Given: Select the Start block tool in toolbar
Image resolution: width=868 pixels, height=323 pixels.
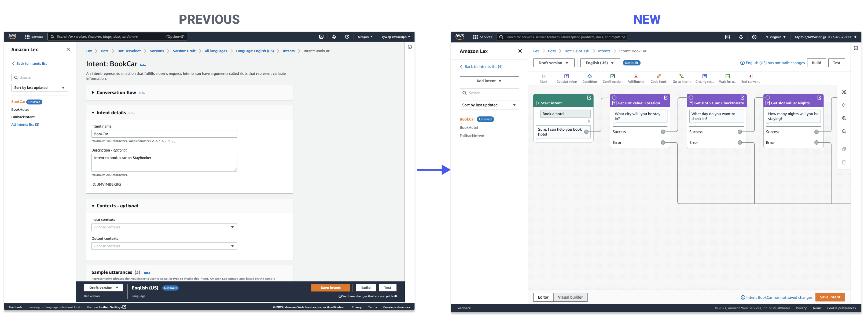Looking at the screenshot, I should point(543,79).
